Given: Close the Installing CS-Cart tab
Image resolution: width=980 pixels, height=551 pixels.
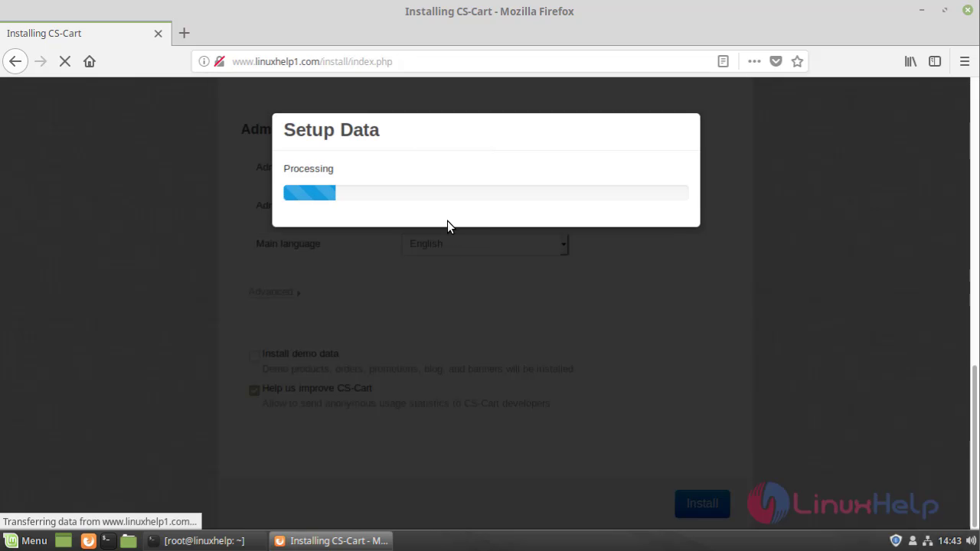Looking at the screenshot, I should [158, 34].
